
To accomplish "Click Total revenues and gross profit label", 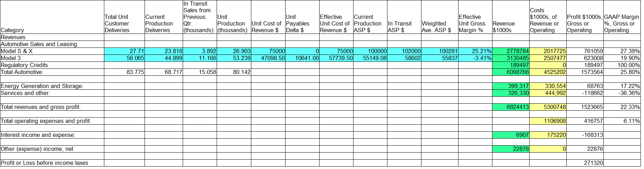I will (41, 107).
